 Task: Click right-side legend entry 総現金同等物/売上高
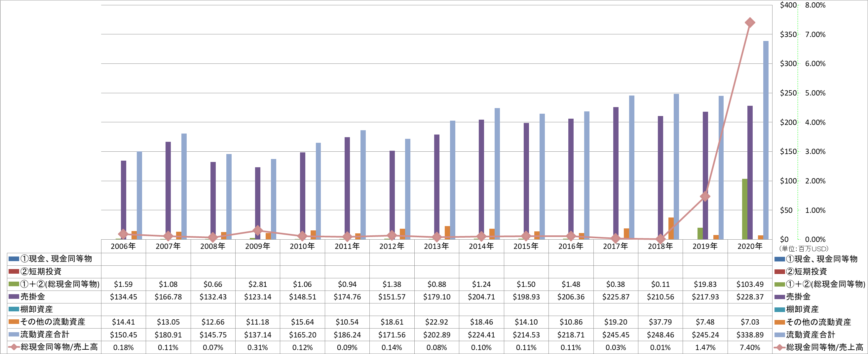(x=819, y=347)
